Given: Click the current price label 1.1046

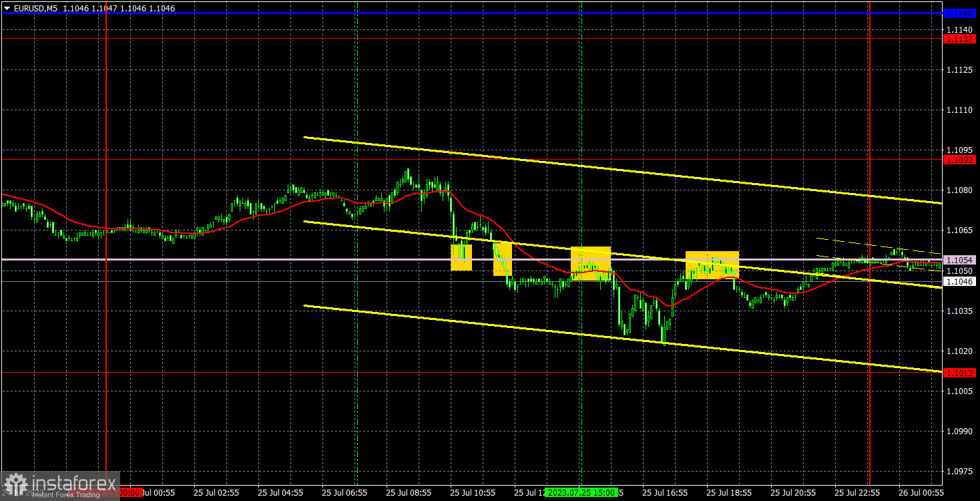Looking at the screenshot, I should pos(960,282).
